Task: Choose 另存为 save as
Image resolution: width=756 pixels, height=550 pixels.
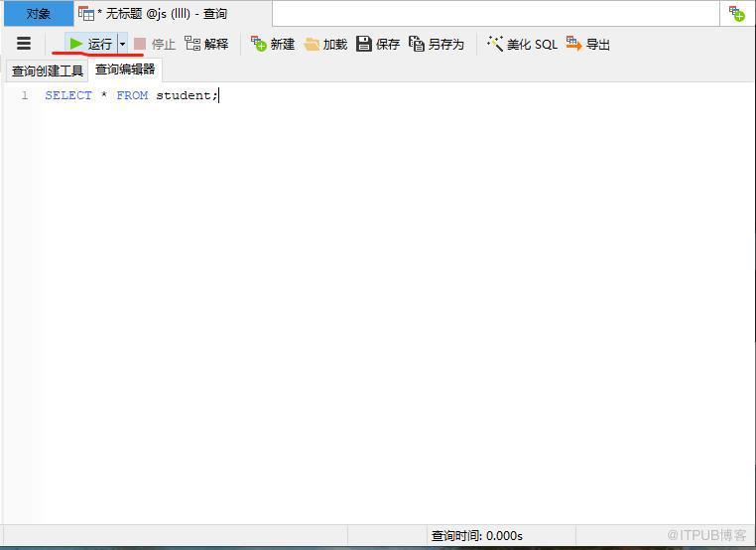Action: [437, 44]
